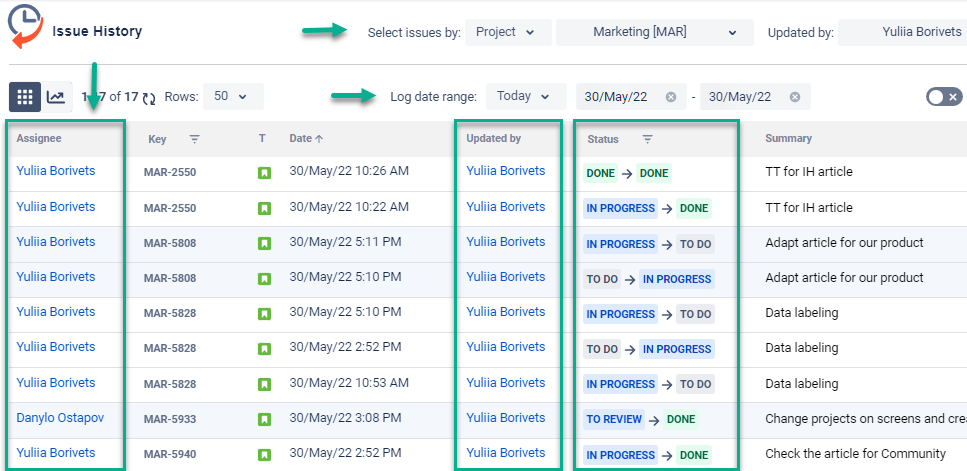Click summary Data labeling in 10:53 AM row

click(x=802, y=383)
